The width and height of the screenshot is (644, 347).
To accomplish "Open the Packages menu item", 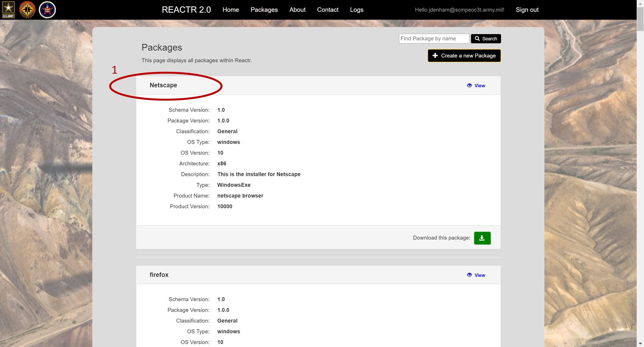I will [264, 10].
